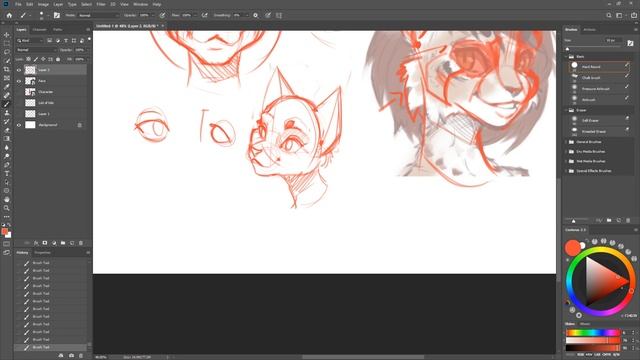This screenshot has height=360, width=640.
Task: Open the File menu
Action: pos(18,4)
